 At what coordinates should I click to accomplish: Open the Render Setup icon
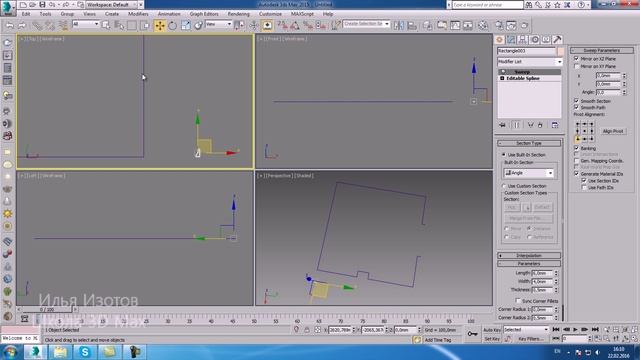coord(499,25)
